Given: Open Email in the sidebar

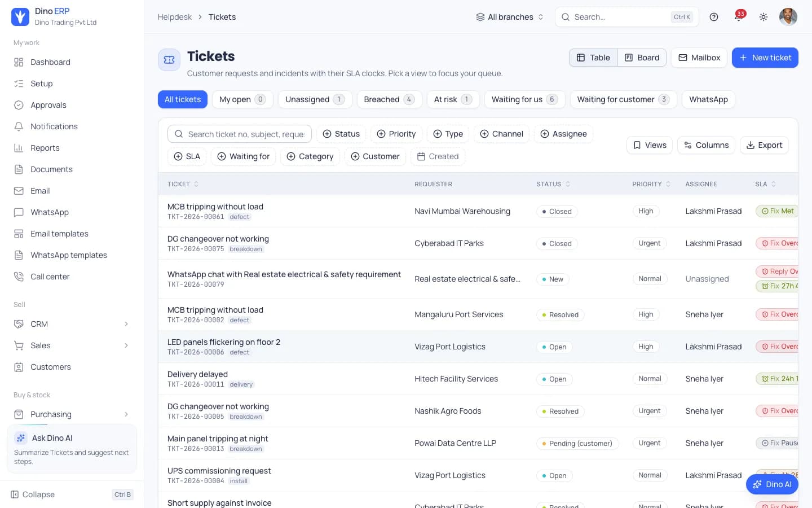Looking at the screenshot, I should click(72, 191).
